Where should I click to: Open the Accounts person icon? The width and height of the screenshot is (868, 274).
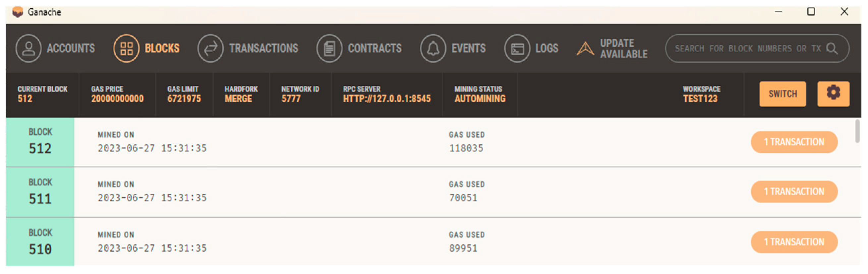point(28,48)
